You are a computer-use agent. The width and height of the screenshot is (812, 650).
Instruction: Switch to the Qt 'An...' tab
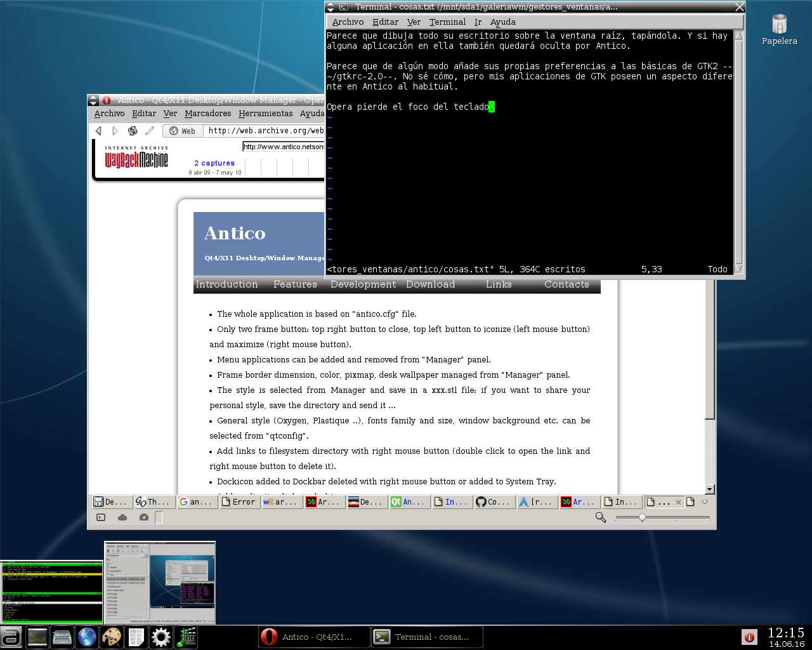(409, 502)
